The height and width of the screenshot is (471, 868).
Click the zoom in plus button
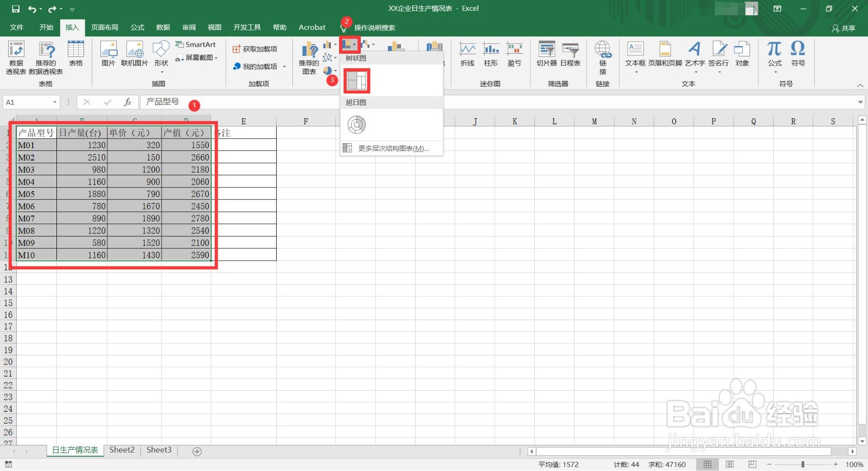coord(836,464)
